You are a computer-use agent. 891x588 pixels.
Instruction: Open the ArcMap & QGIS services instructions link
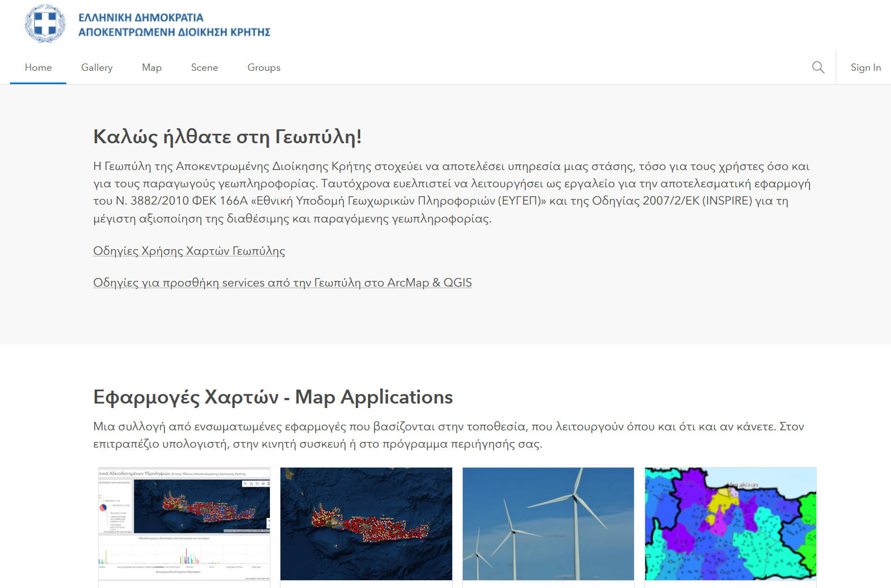[x=282, y=283]
